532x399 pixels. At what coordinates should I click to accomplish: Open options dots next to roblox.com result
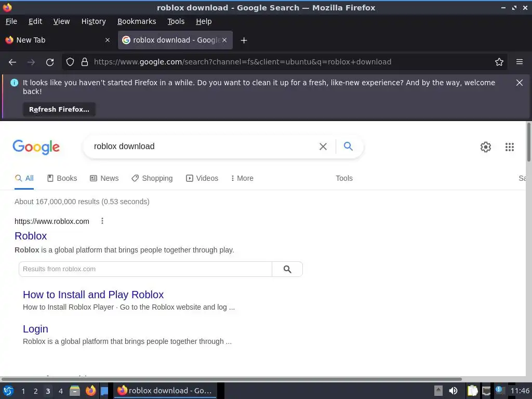(x=102, y=221)
